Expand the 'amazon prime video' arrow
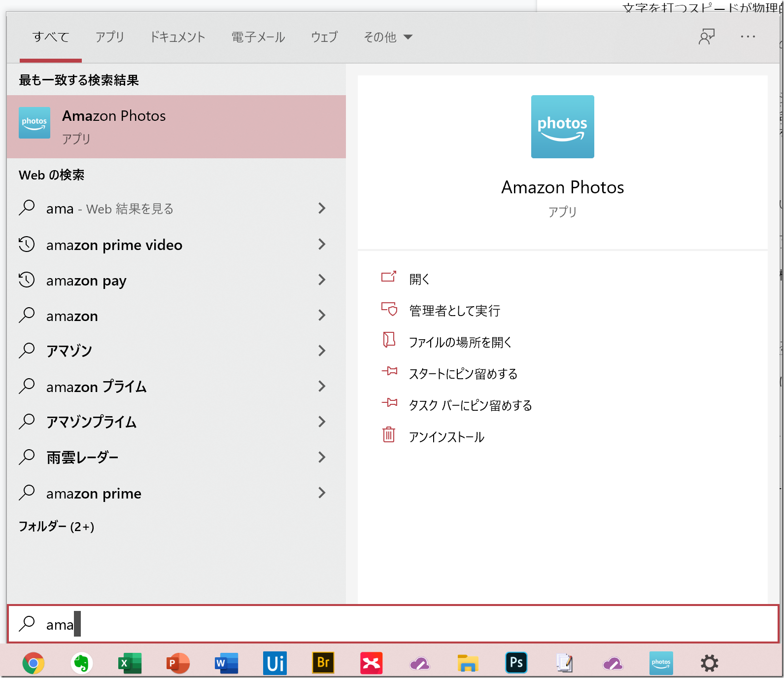Screen dimensions: 784x678 tap(322, 244)
